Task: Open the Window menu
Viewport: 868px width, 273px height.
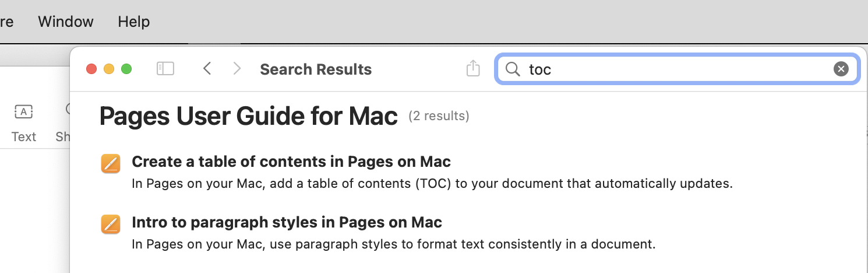Action: pyautogui.click(x=66, y=22)
